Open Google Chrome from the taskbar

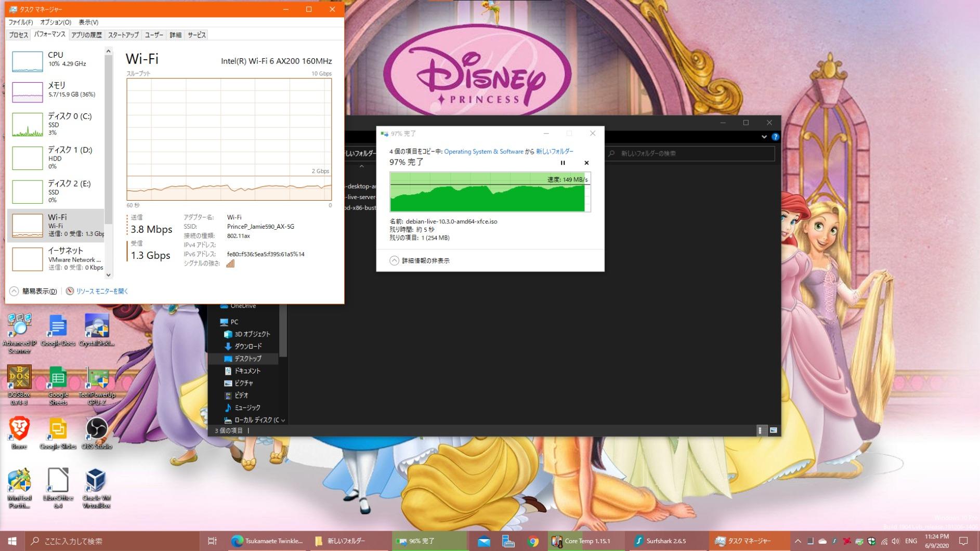coord(533,541)
